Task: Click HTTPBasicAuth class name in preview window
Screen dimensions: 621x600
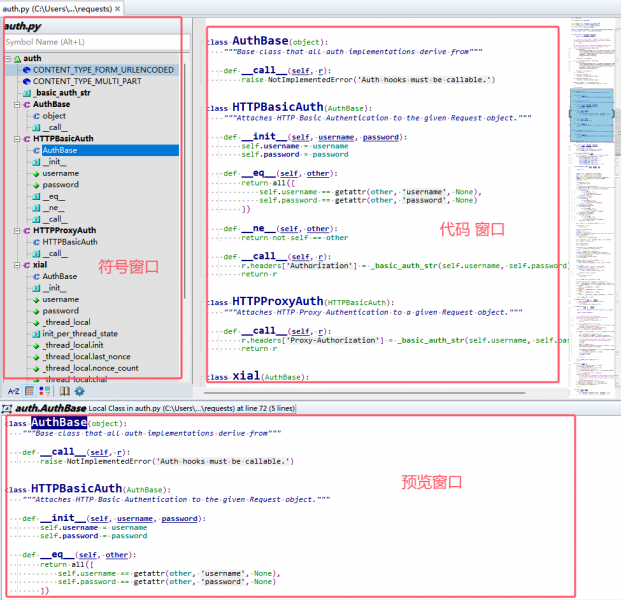Action: click(x=76, y=488)
